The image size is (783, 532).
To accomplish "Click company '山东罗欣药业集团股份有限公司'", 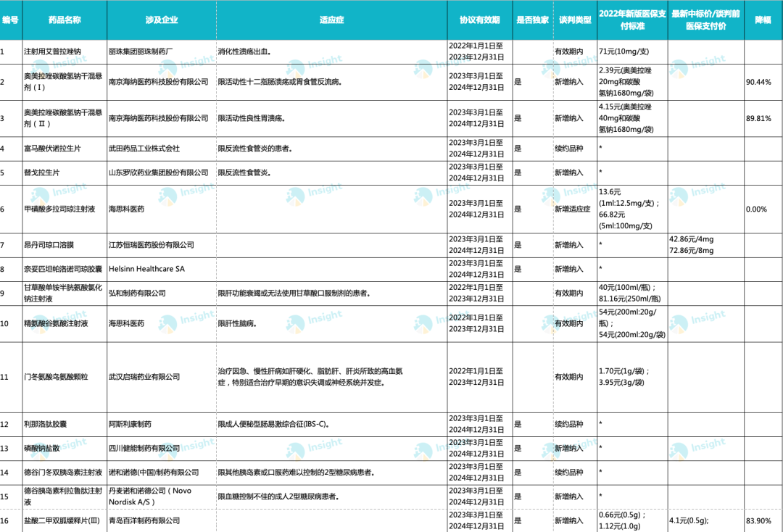I will coord(158,173).
